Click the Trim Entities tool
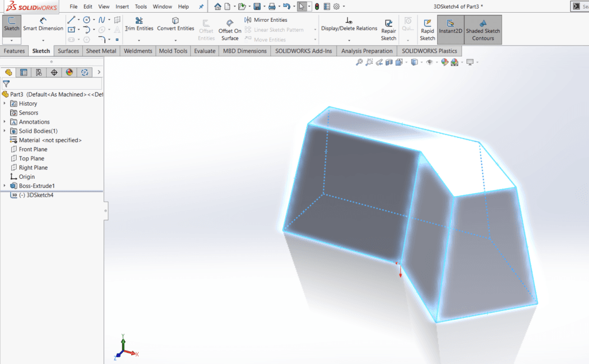 [139, 24]
